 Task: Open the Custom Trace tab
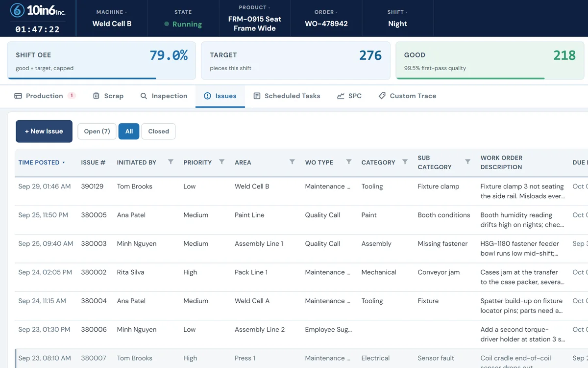[x=407, y=96]
